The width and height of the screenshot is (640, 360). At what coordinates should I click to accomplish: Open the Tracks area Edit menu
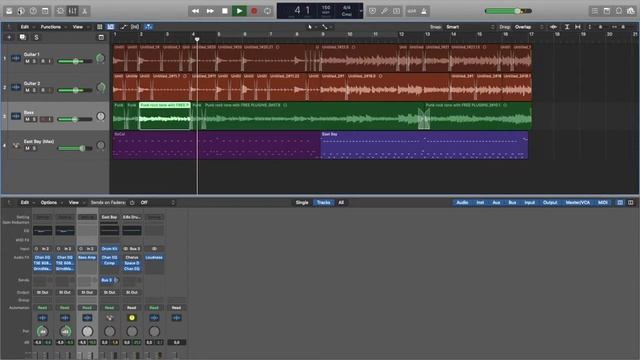[x=25, y=27]
